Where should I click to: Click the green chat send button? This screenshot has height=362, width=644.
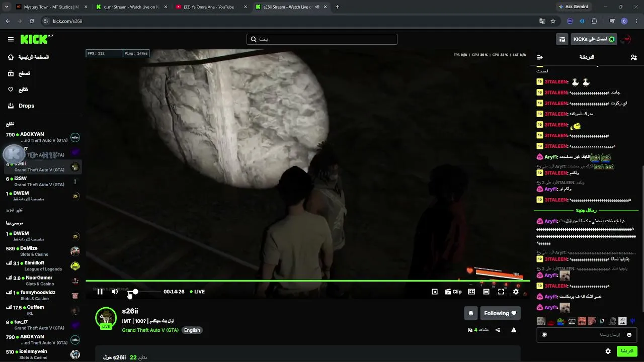coord(627,351)
